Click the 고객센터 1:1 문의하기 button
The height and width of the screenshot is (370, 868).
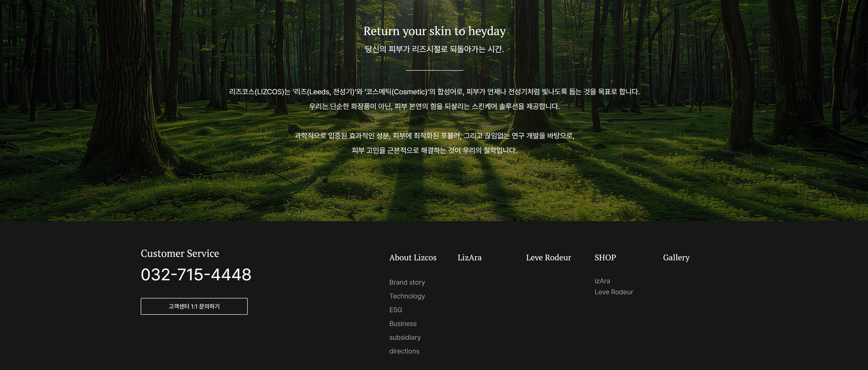click(x=194, y=306)
